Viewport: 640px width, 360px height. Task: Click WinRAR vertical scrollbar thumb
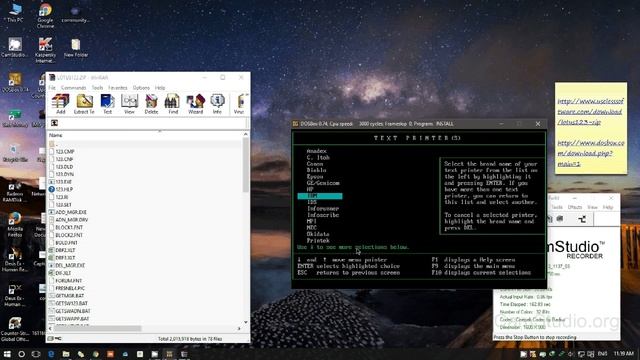(245, 164)
